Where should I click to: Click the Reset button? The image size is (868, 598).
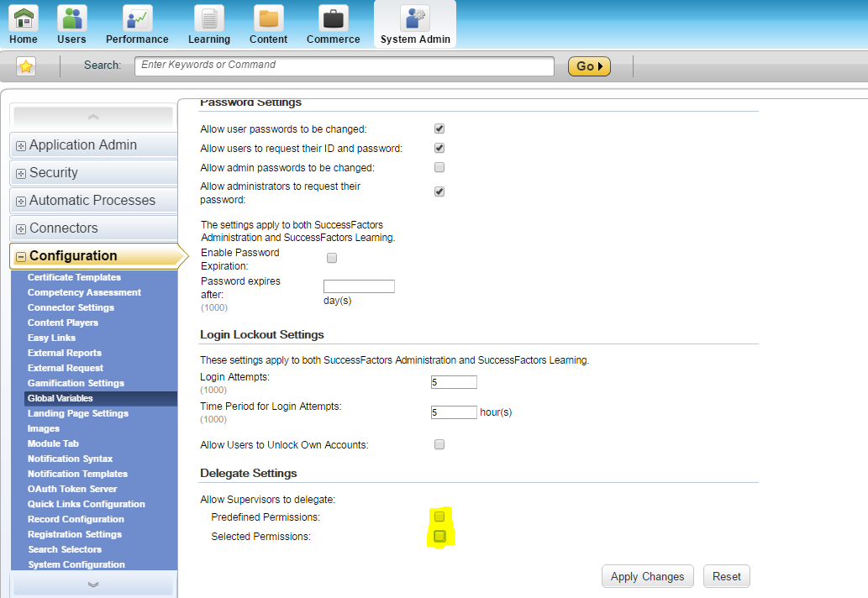tap(726, 576)
